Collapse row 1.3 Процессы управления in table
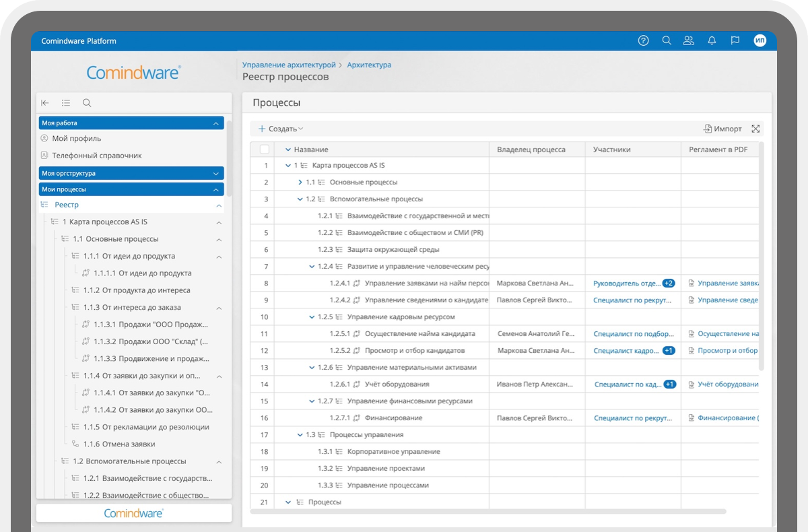The height and width of the screenshot is (532, 808). click(300, 435)
